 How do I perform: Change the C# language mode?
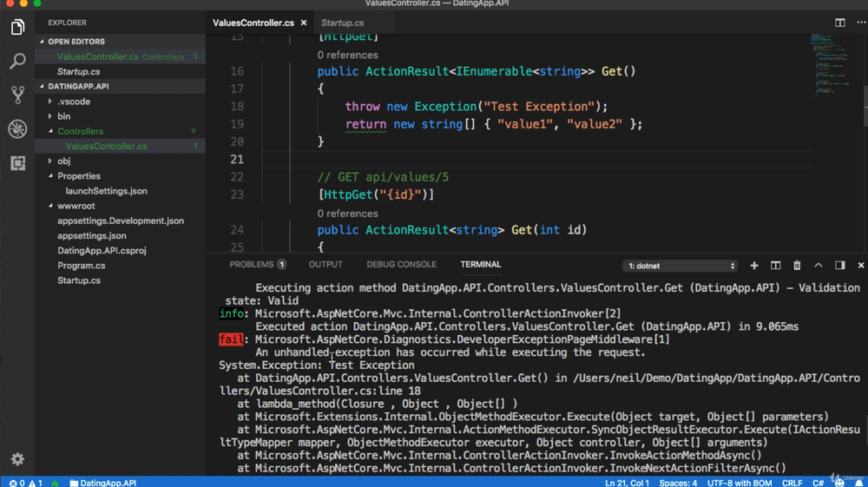click(818, 483)
